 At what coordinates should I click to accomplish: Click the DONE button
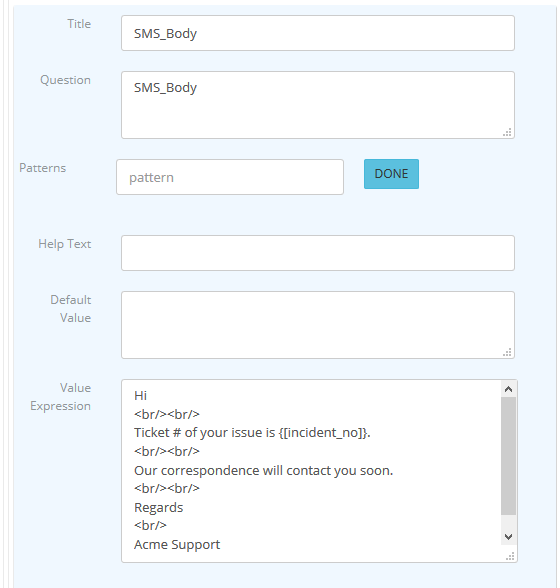click(x=391, y=174)
